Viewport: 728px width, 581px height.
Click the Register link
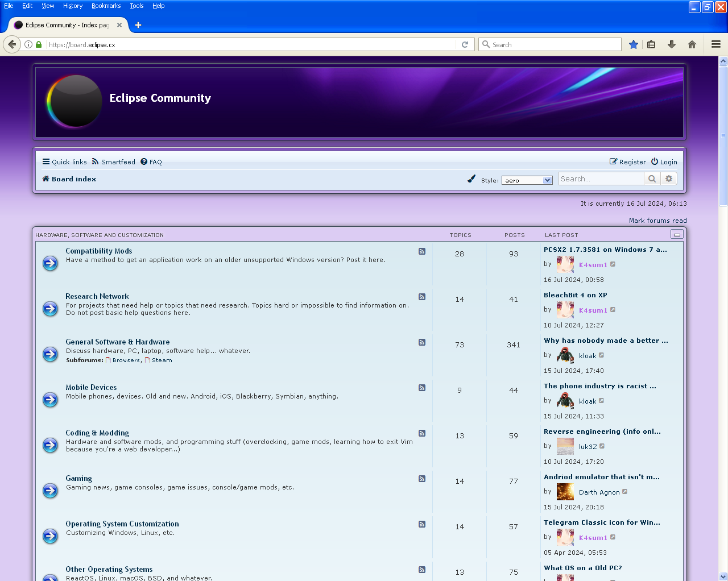tap(628, 162)
